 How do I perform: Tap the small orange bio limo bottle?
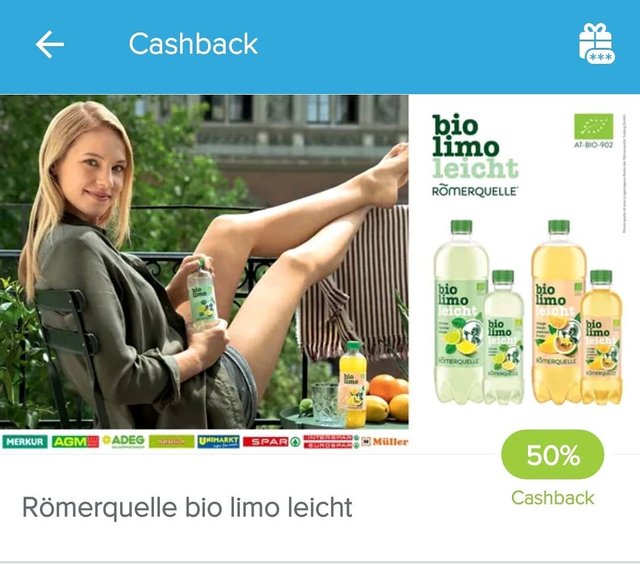coord(602,337)
